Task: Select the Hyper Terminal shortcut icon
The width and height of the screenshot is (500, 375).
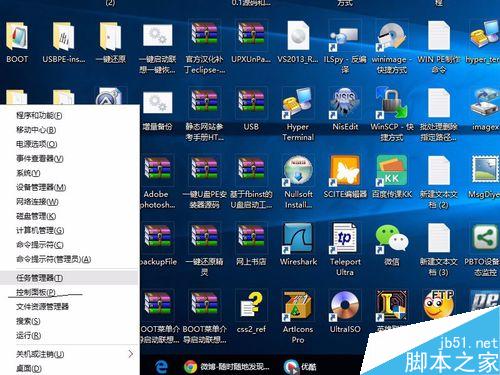Action: [298, 103]
